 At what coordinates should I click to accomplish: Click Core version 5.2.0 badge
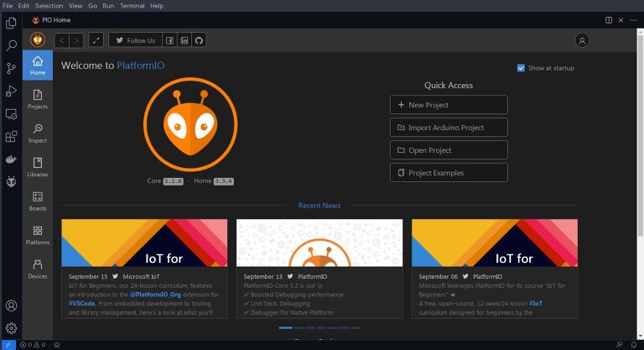(174, 181)
